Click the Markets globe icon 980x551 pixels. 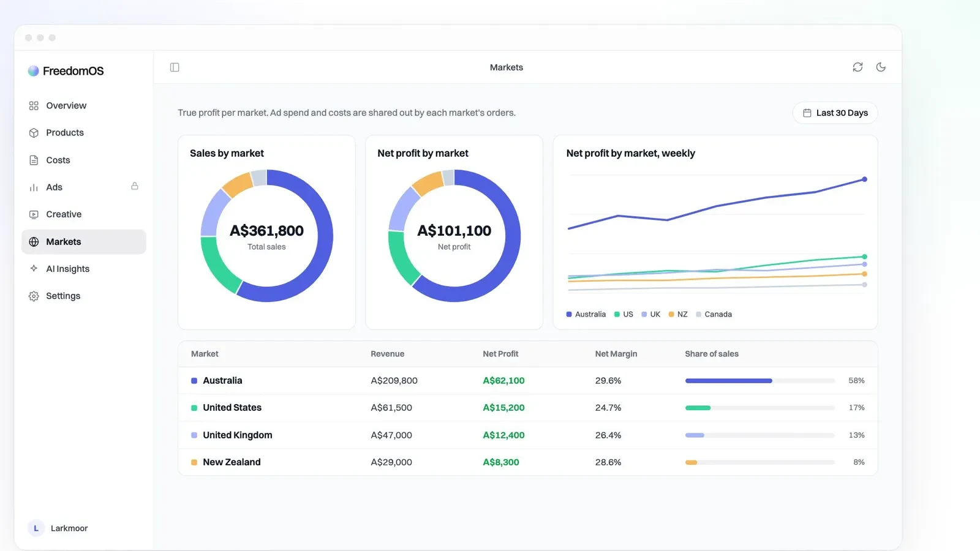34,242
